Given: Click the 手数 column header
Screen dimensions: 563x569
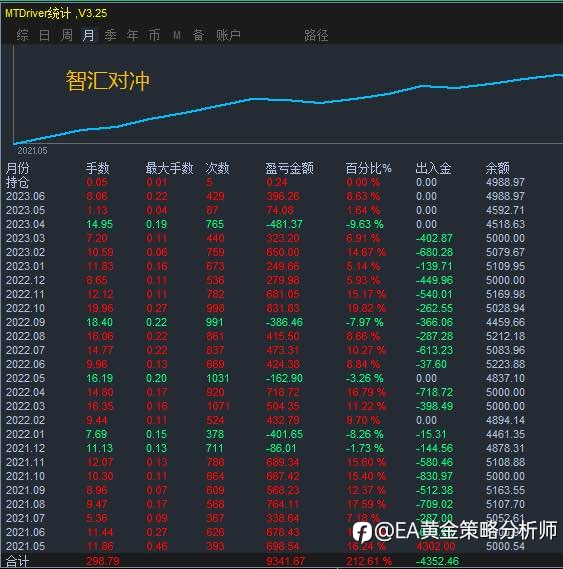Looking at the screenshot, I should (97, 168).
